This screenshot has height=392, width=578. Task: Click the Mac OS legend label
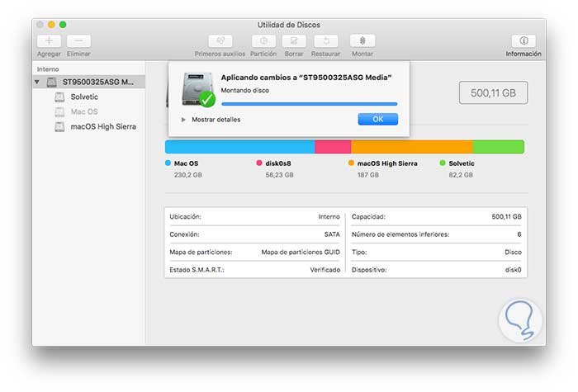pyautogui.click(x=186, y=163)
